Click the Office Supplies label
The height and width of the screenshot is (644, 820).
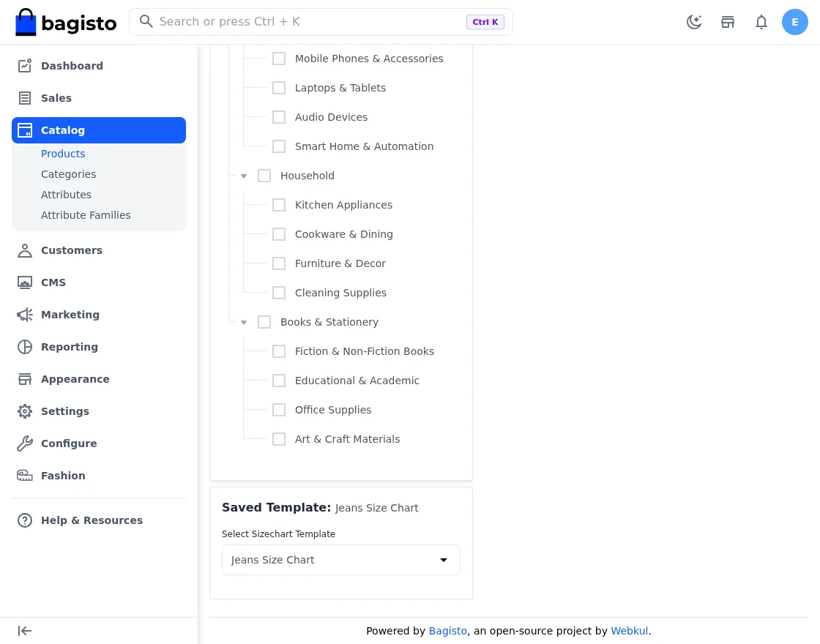(x=333, y=410)
